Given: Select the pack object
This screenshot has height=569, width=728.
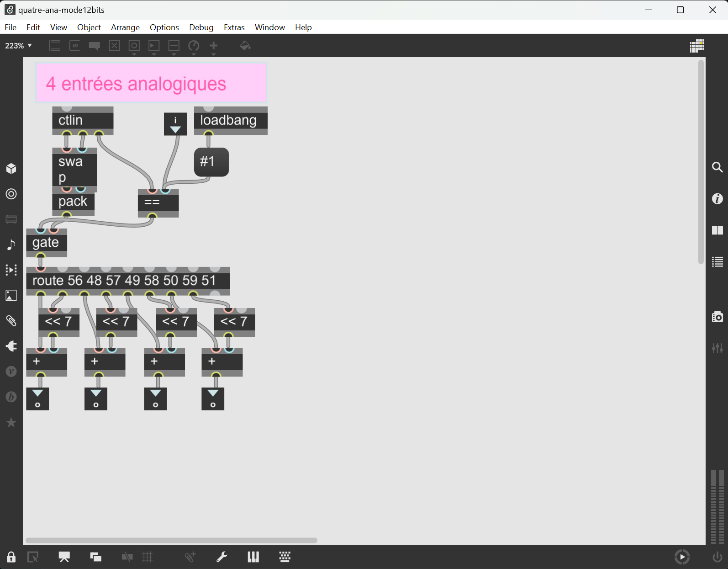Looking at the screenshot, I should (73, 202).
